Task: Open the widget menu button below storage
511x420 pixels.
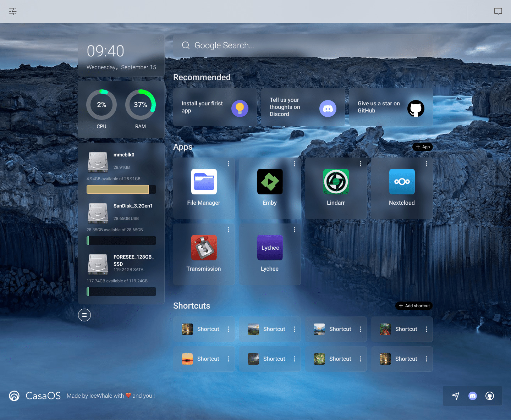Action: [84, 315]
